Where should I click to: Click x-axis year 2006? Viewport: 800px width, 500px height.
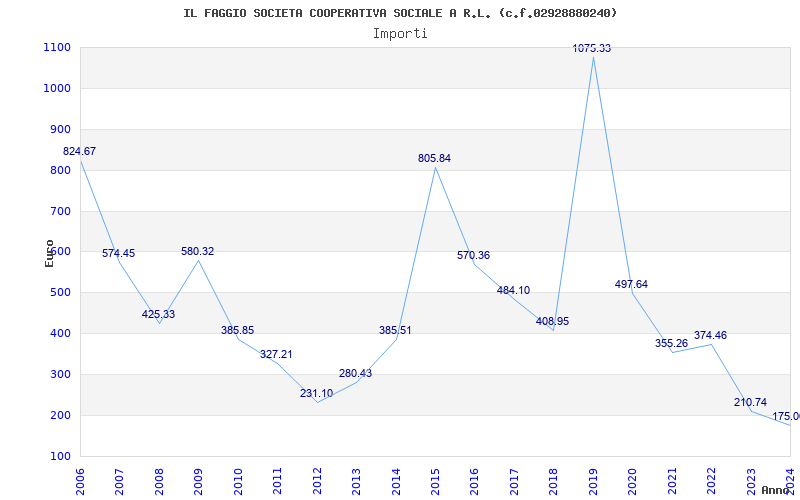coord(81,481)
